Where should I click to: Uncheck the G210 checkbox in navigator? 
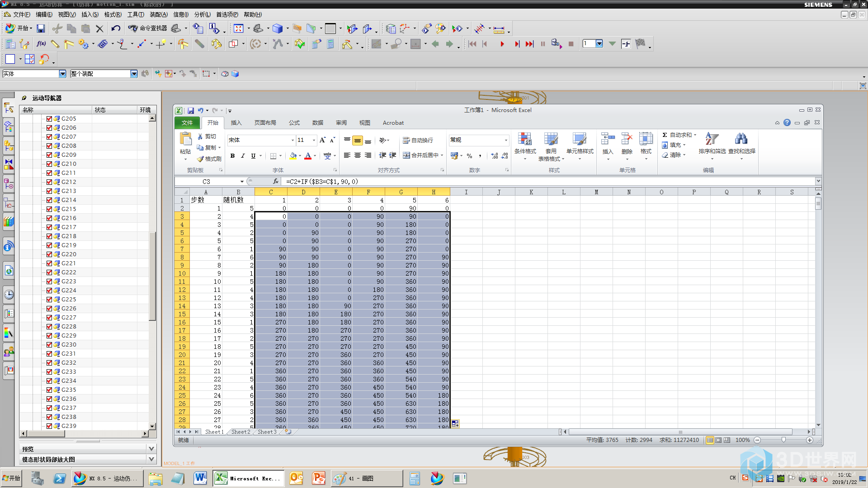[x=49, y=164]
